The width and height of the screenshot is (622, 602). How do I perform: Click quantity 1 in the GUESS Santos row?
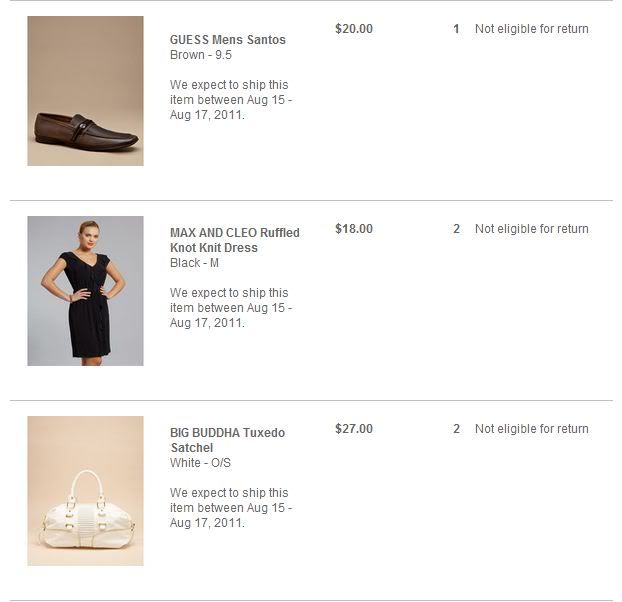(456, 29)
